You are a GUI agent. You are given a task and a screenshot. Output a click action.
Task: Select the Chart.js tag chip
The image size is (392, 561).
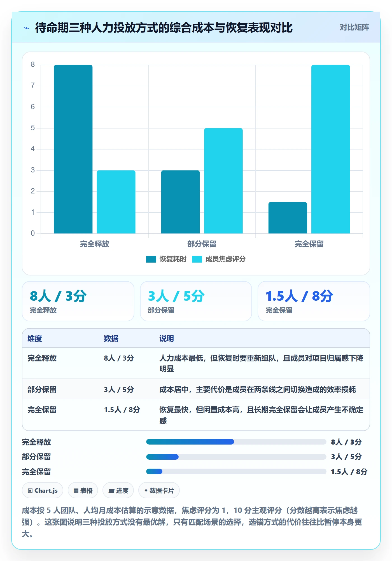(43, 490)
